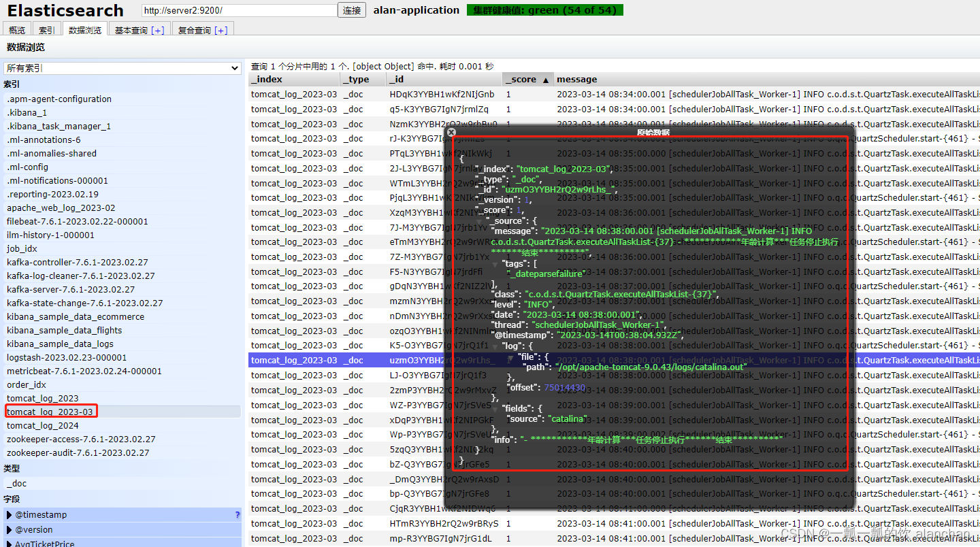
Task: Click the Elasticsearch server URL input field
Action: pyautogui.click(x=240, y=10)
